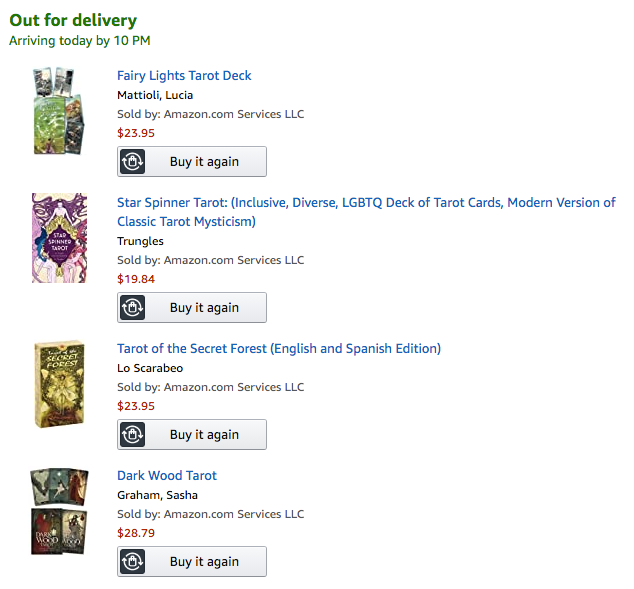The image size is (634, 589).
Task: View the Fairy Lights Tarot Deck cover thumbnail
Action: click(x=59, y=111)
